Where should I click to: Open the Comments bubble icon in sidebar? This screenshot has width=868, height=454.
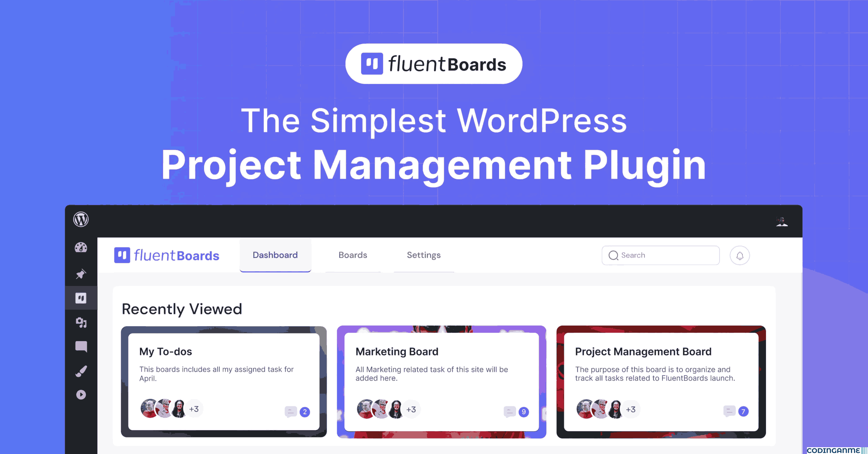click(81, 347)
